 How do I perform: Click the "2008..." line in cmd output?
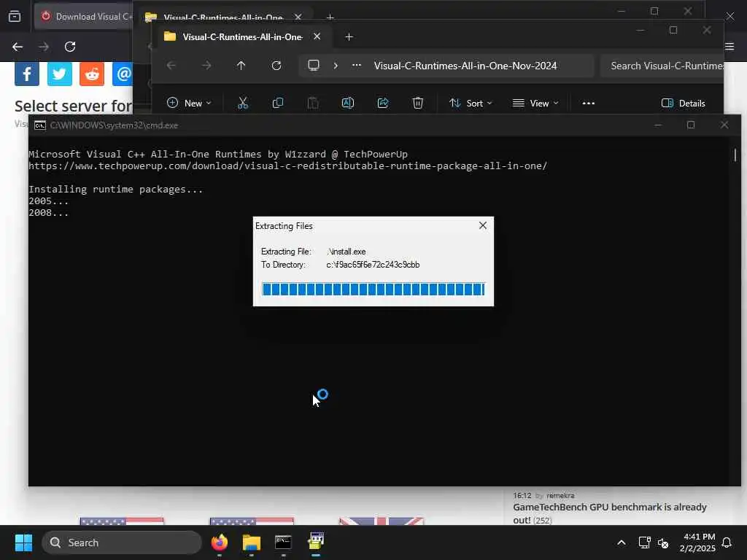(x=49, y=212)
